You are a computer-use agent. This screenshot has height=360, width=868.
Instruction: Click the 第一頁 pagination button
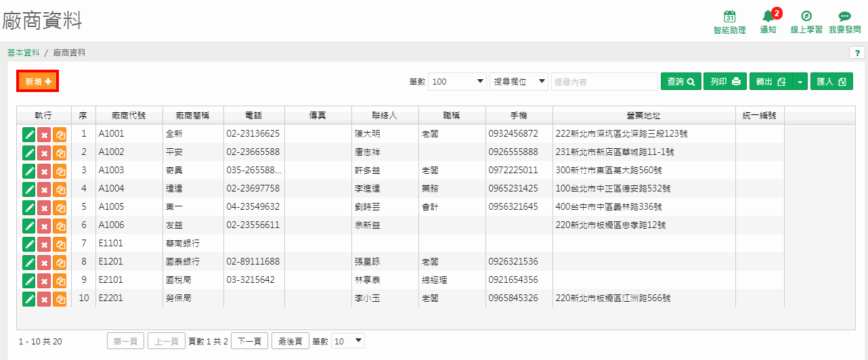[x=125, y=341]
